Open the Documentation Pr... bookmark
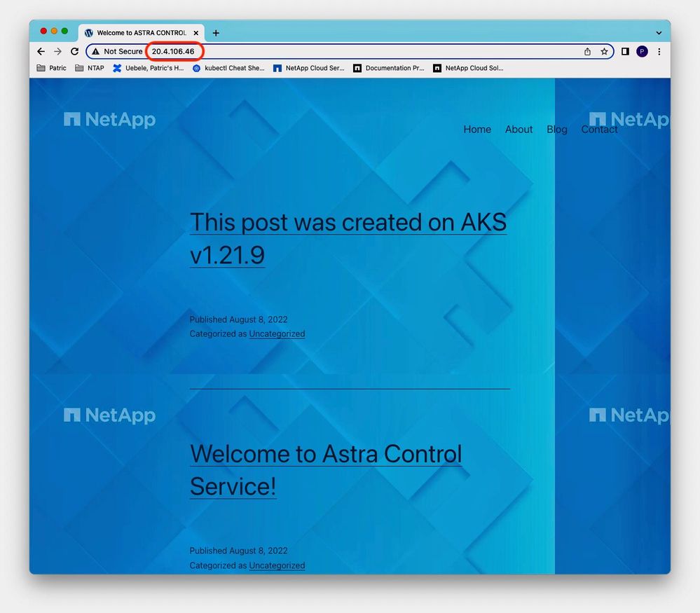This screenshot has height=613, width=700. (x=389, y=68)
